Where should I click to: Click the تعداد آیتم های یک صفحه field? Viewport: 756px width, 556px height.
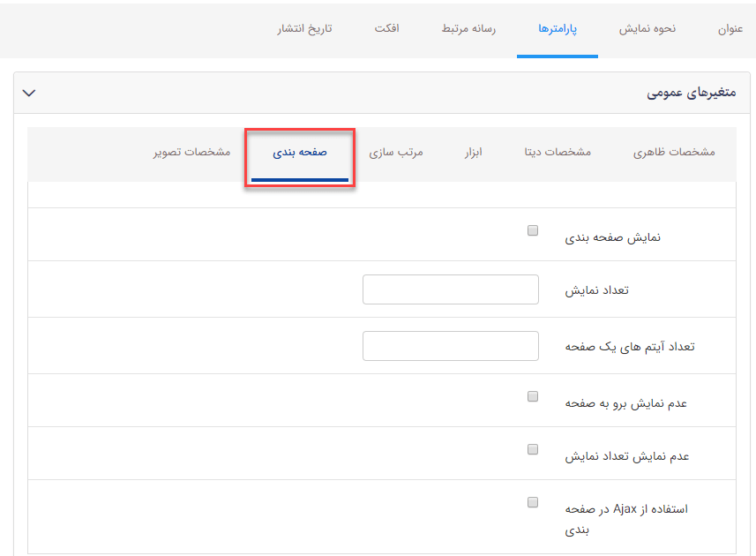point(450,345)
